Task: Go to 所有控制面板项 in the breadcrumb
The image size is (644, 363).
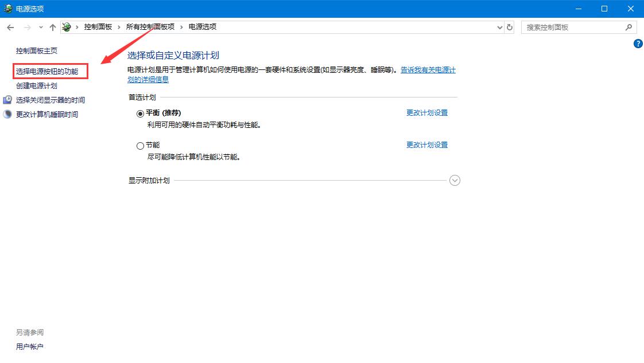Action: [x=150, y=27]
